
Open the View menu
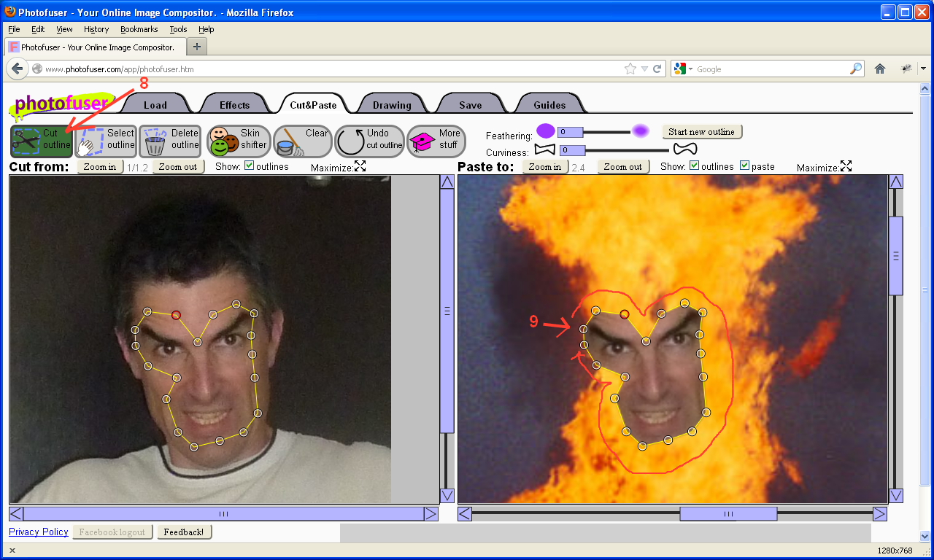pyautogui.click(x=64, y=29)
